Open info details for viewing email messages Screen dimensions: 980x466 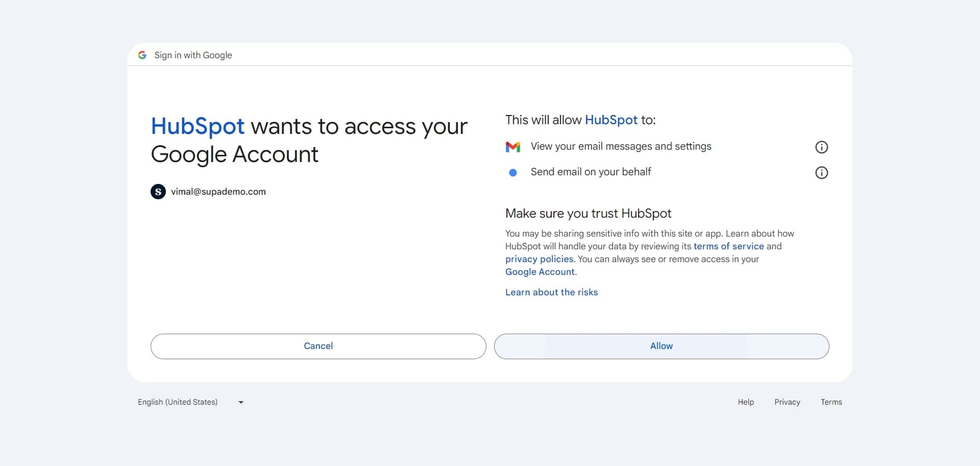coord(821,147)
